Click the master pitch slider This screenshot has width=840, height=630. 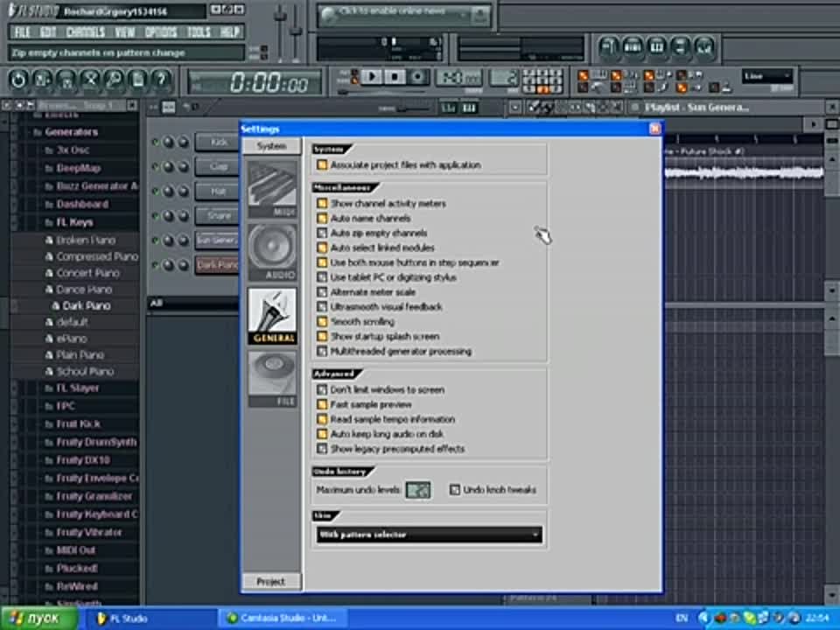tap(297, 34)
